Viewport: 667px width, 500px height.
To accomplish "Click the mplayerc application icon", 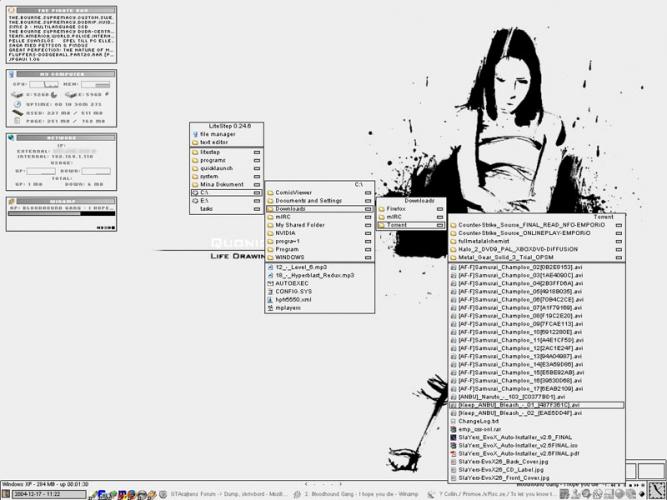I will [270, 308].
